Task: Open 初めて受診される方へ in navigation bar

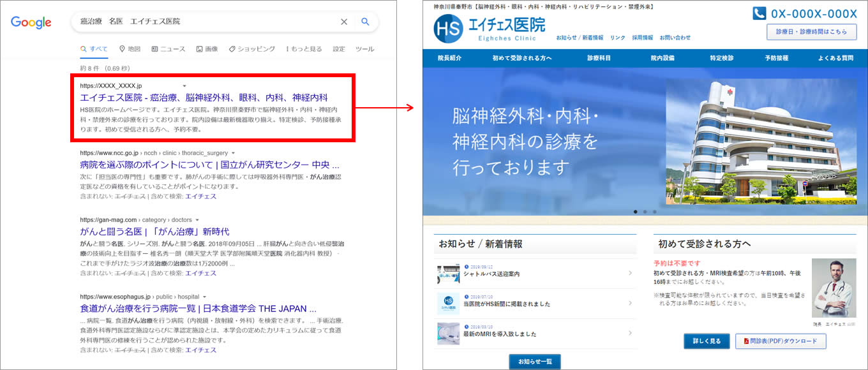Action: 522,58
